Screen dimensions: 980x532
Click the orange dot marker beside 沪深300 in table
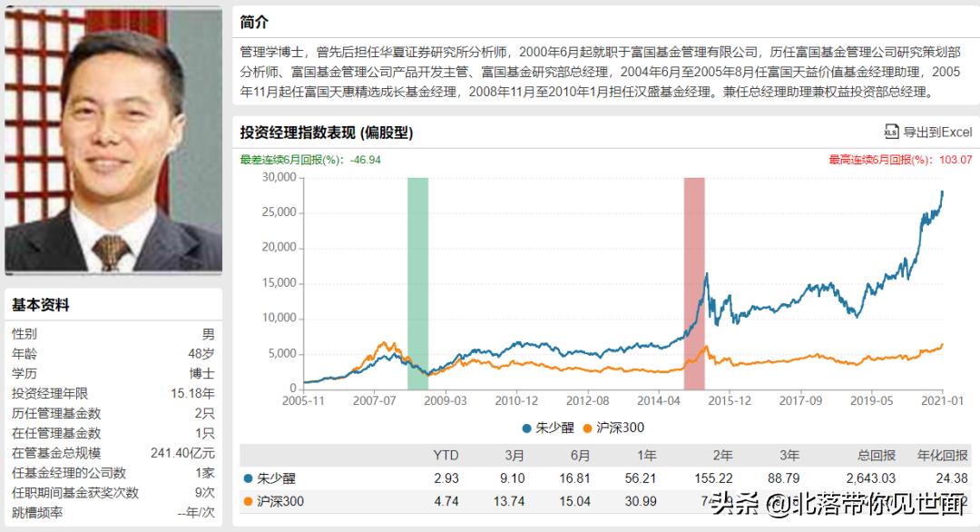tap(247, 501)
